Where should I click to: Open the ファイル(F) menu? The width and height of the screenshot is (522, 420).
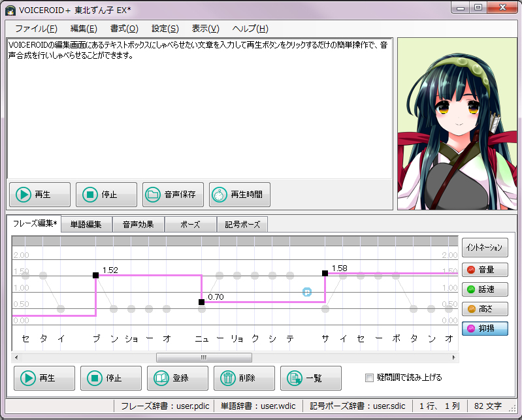[37, 29]
